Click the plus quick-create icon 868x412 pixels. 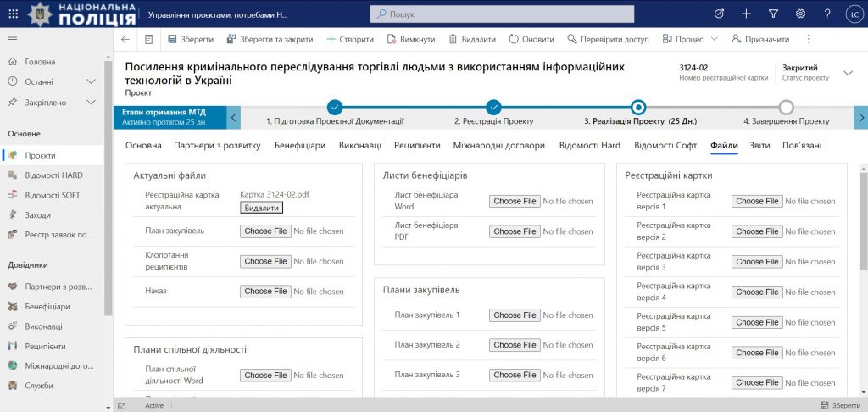pyautogui.click(x=746, y=14)
